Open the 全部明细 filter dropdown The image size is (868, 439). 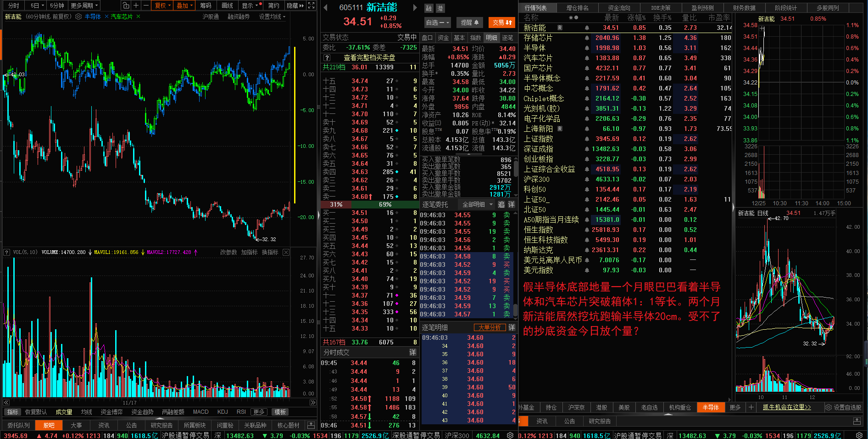pos(477,204)
